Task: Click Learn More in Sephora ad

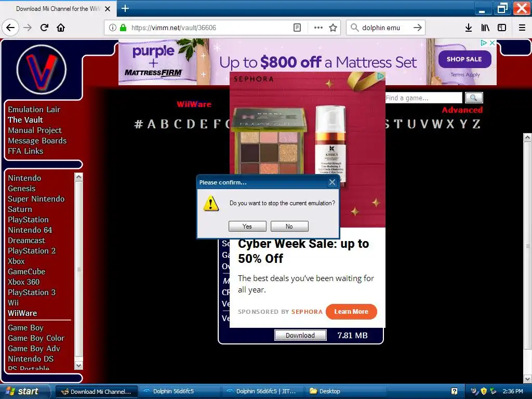Action: 351,312
